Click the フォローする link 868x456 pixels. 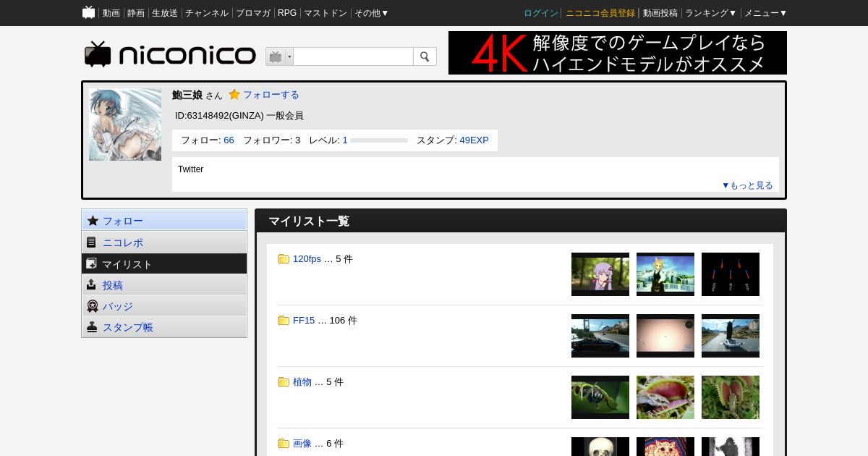tap(271, 95)
